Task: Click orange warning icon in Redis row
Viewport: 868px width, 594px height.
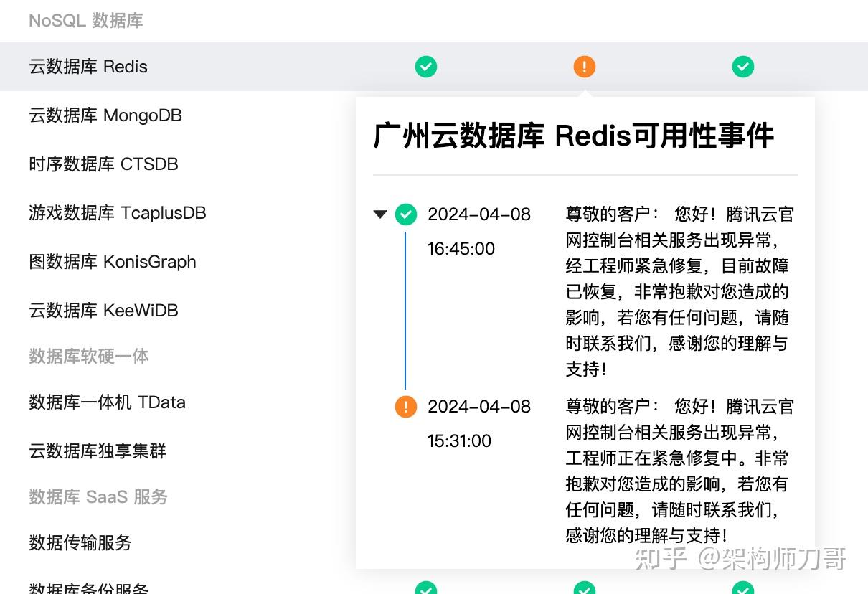Action: click(585, 67)
